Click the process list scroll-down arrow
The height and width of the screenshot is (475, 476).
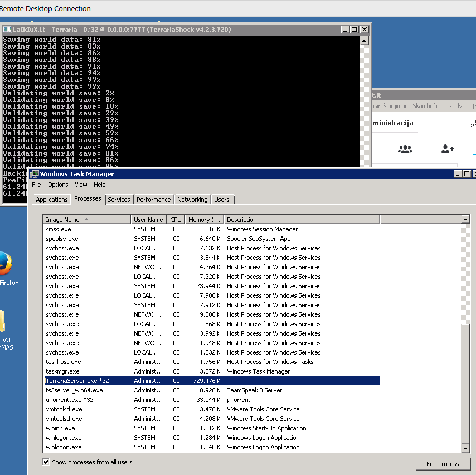pyautogui.click(x=465, y=448)
